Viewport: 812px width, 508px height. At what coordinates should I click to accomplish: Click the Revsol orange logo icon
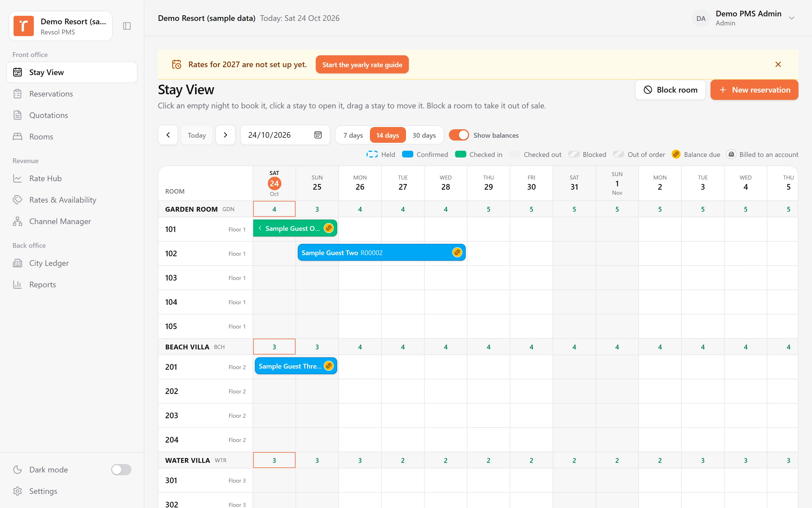pos(23,26)
